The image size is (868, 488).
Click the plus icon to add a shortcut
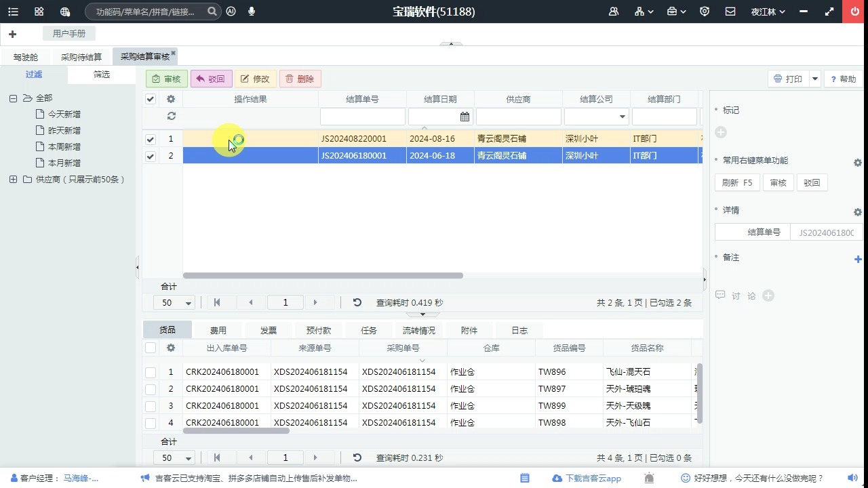click(x=12, y=34)
